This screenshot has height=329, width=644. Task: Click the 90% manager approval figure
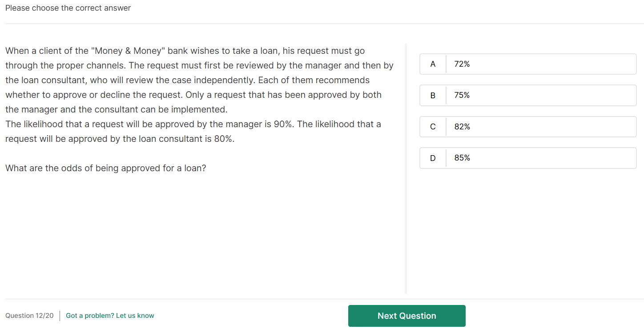[x=283, y=124]
